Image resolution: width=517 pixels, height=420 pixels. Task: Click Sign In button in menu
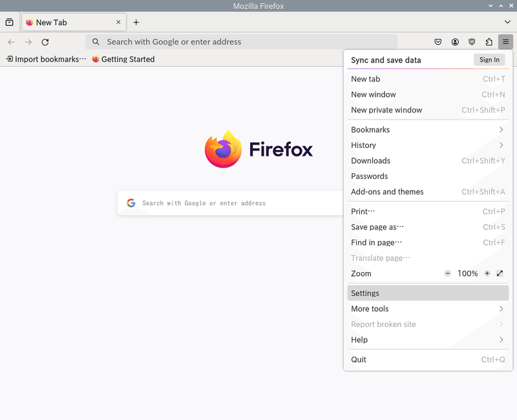489,59
